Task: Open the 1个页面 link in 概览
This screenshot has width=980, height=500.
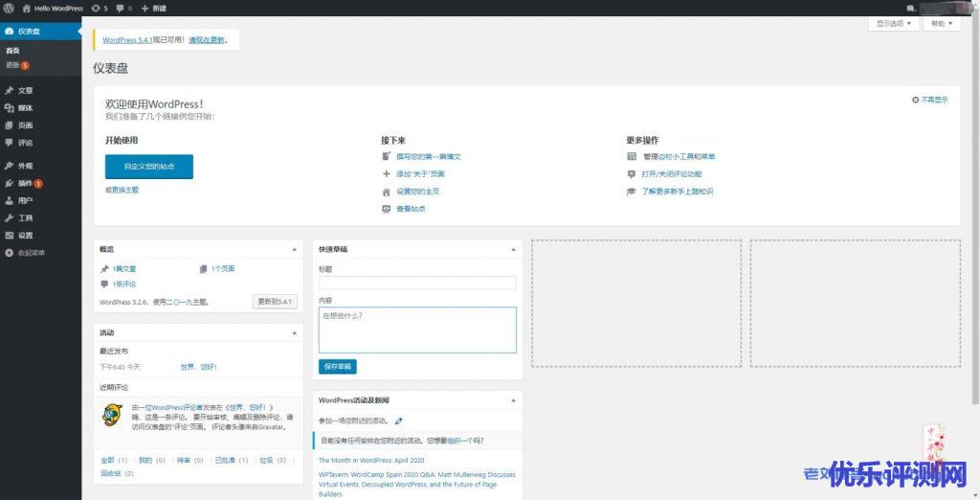Action: (x=222, y=269)
